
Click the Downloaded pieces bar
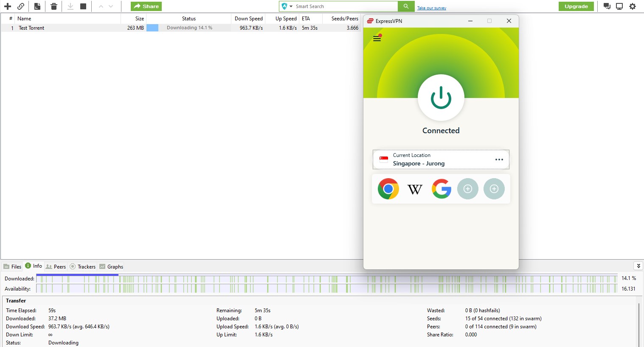coord(326,279)
